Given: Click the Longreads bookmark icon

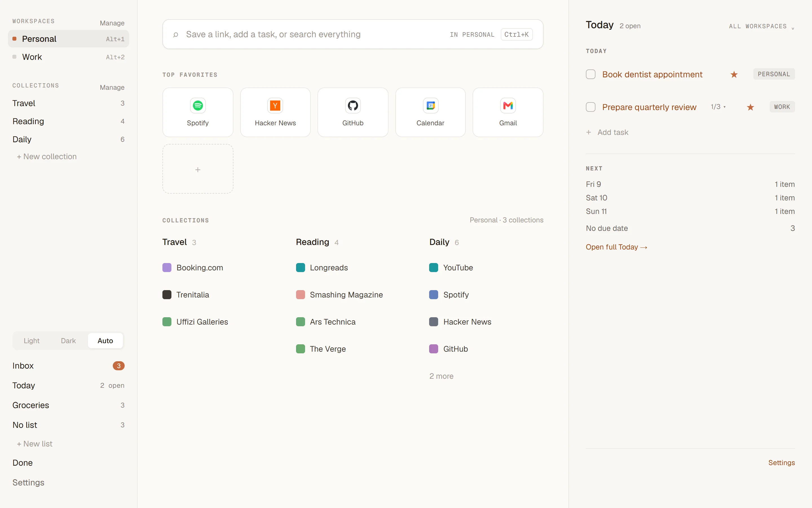Looking at the screenshot, I should point(300,268).
